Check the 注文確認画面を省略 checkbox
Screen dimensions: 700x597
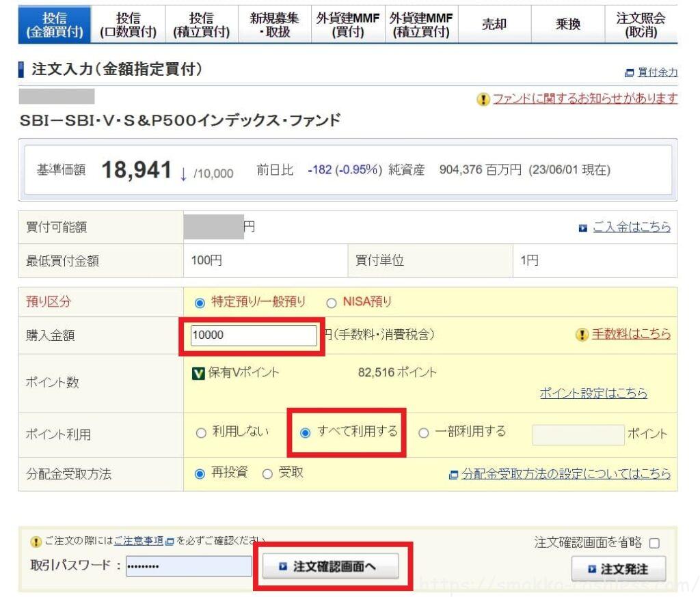tap(654, 544)
